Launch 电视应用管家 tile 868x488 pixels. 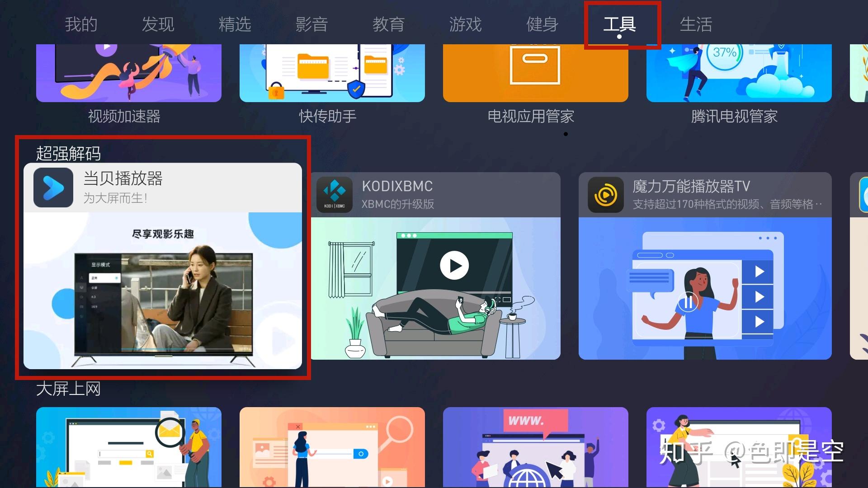coord(535,73)
